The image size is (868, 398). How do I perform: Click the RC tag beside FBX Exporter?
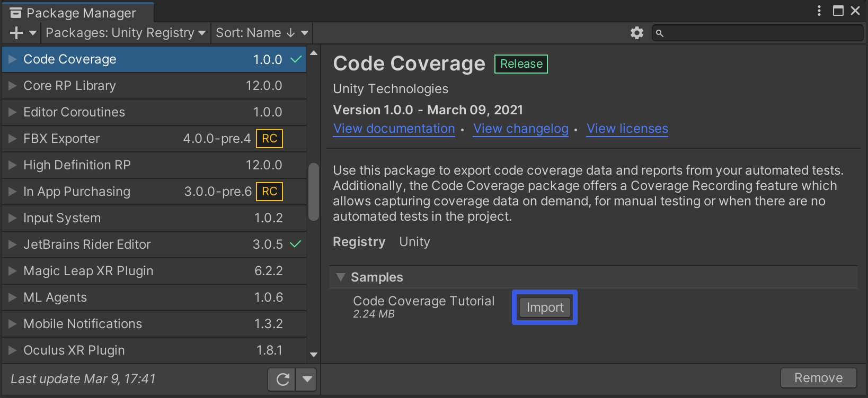pos(269,139)
